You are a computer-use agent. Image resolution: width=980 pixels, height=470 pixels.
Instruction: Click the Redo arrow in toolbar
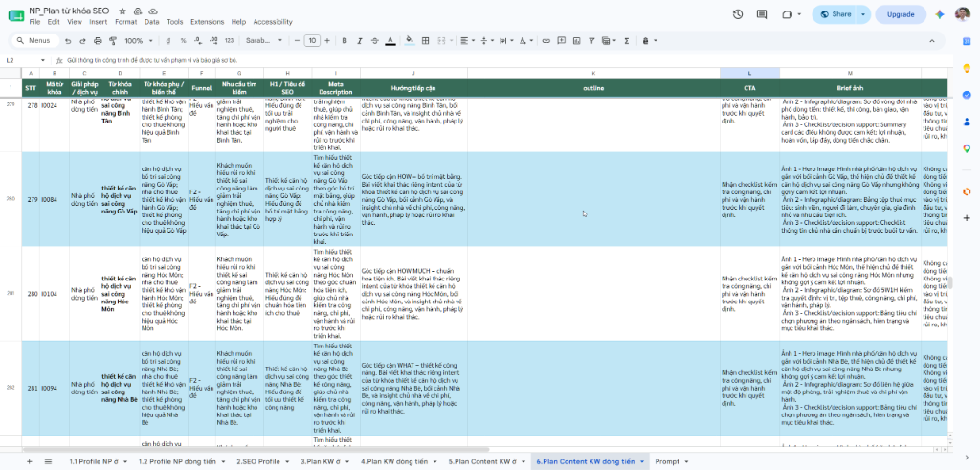[82, 40]
